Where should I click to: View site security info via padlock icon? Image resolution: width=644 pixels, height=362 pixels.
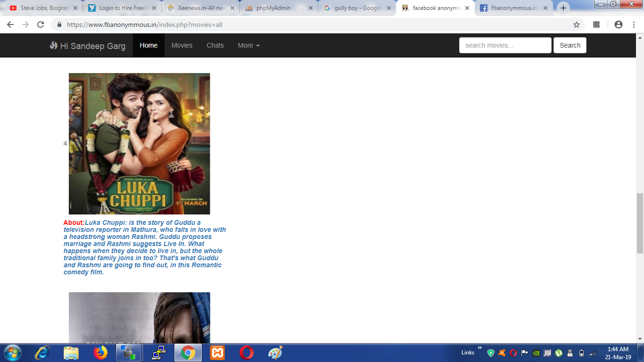pyautogui.click(x=59, y=25)
